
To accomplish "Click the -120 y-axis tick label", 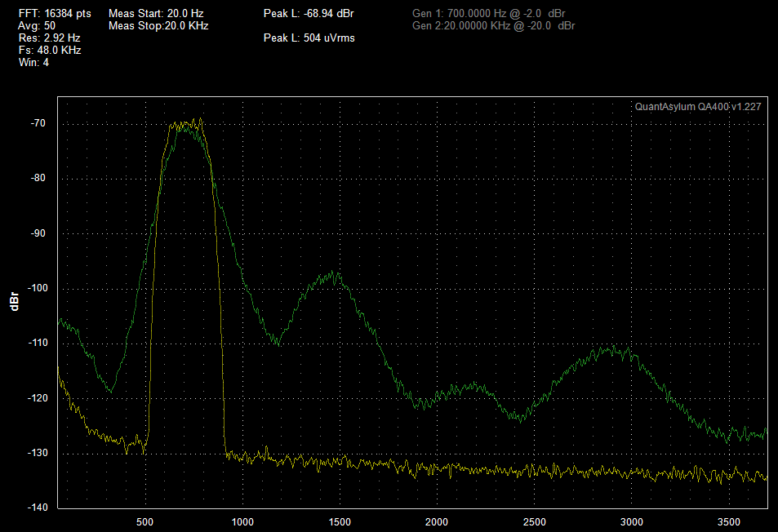I will (38, 398).
